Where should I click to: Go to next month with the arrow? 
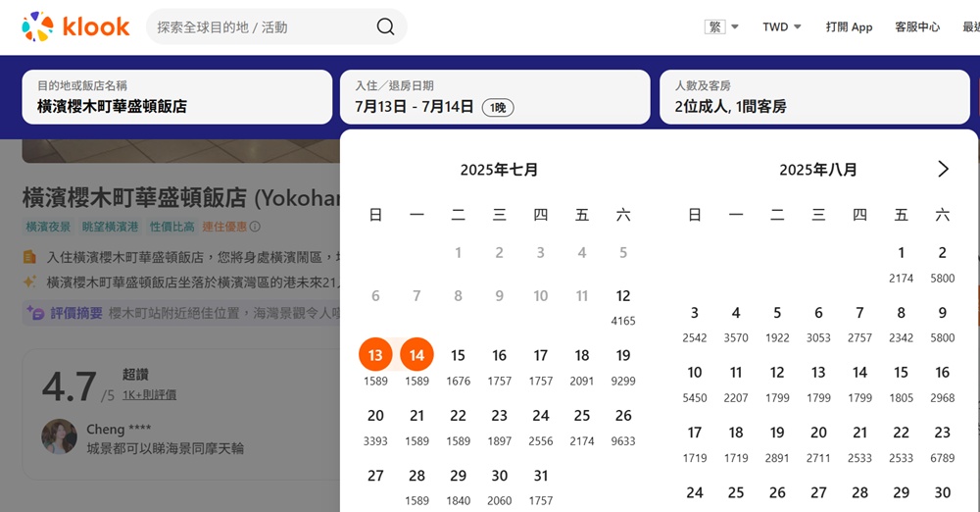(x=943, y=169)
